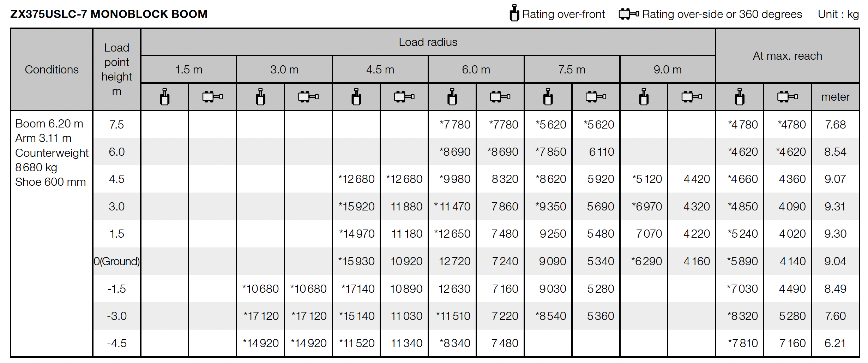The width and height of the screenshot is (868, 363).
Task: Click the ZX375USLC-7 MONOBLOCK BOOM title
Action: 109,14
